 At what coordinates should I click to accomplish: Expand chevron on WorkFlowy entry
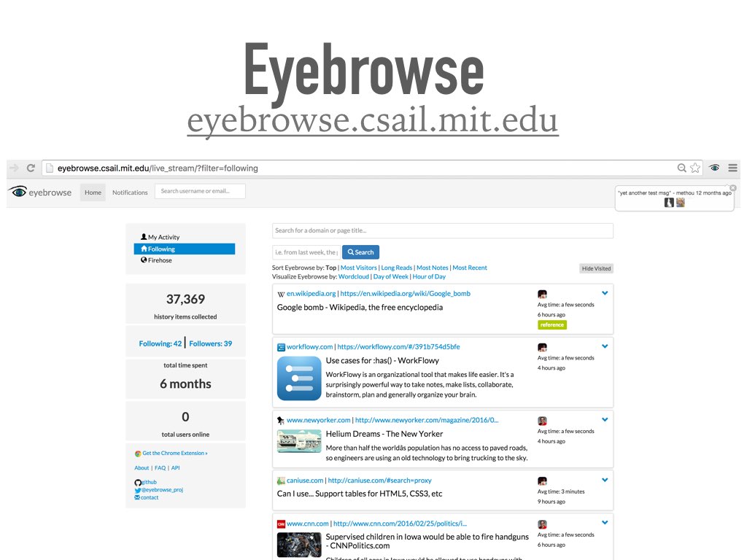605,346
